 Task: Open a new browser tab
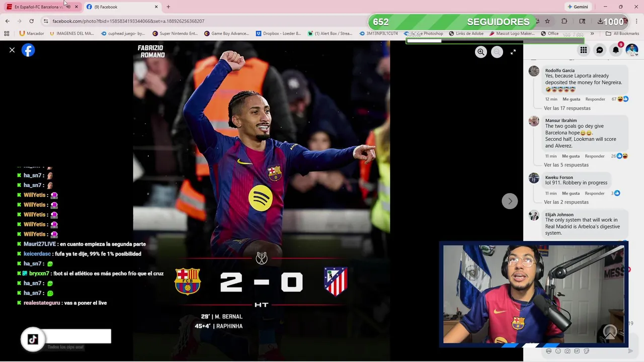[168, 7]
